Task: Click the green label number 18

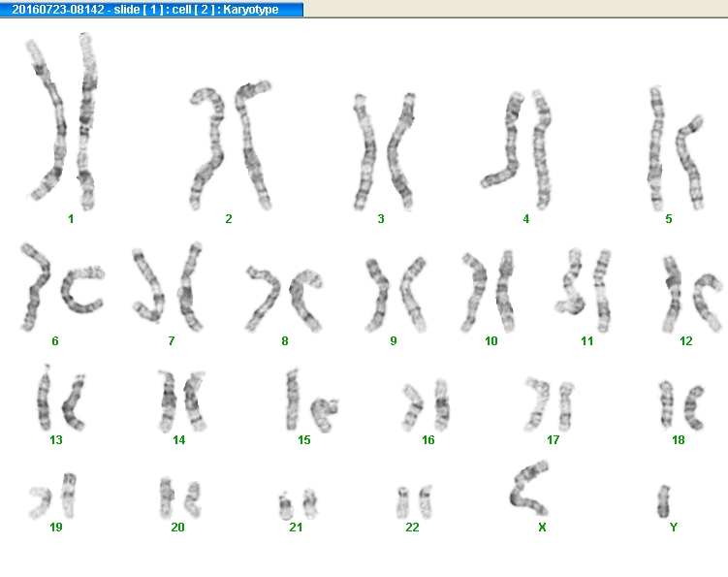Action: tap(679, 439)
